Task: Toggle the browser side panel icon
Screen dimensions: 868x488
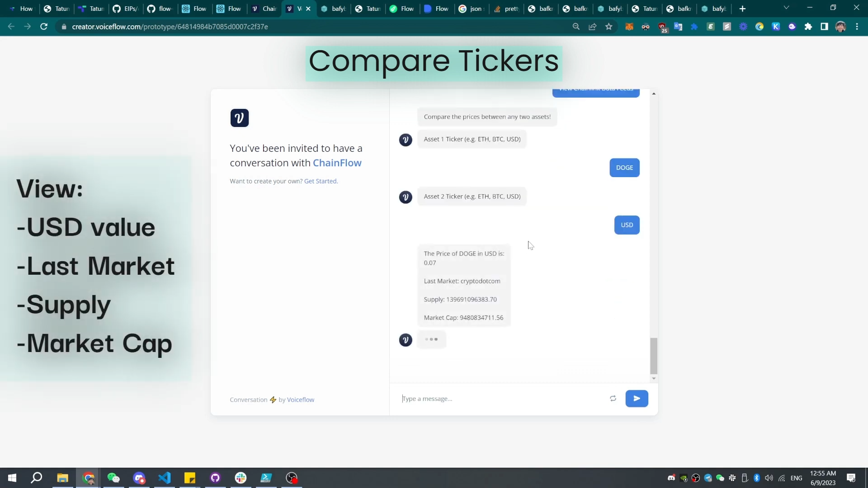Action: pos(824,27)
